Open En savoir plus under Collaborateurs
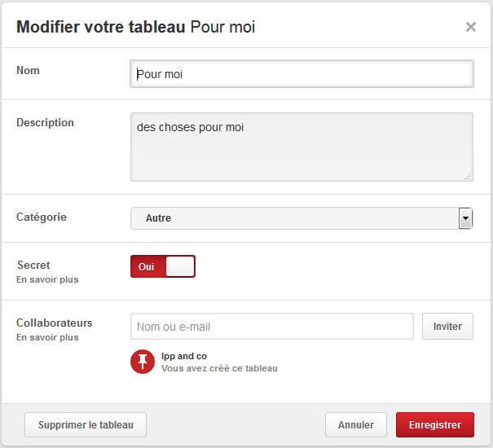Screen dimensions: 493x448 (x=47, y=337)
